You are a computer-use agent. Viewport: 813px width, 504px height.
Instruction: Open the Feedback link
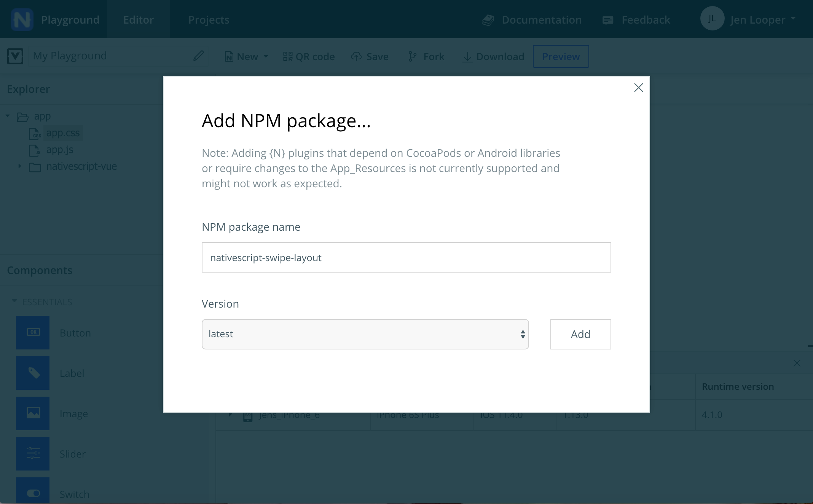pos(646,19)
